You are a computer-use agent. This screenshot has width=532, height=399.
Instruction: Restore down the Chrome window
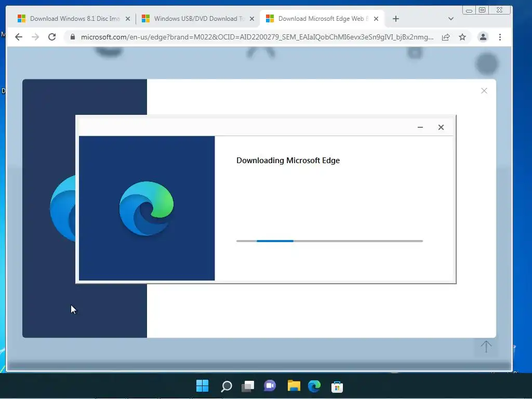coord(482,10)
